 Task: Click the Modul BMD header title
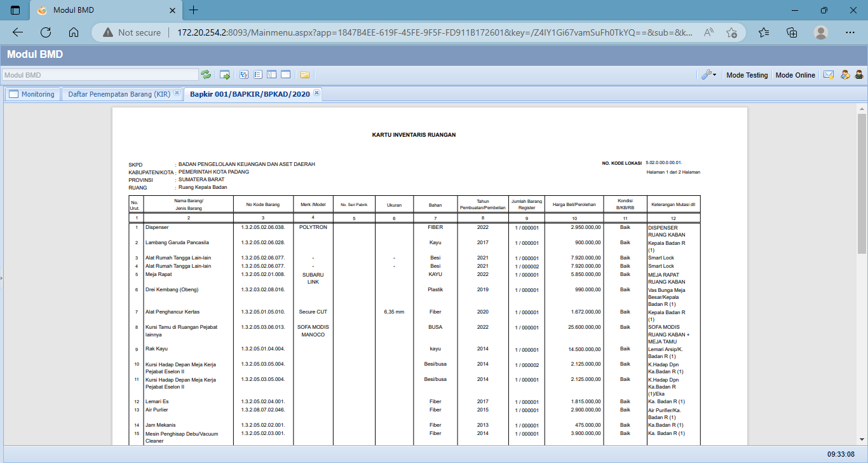pyautogui.click(x=35, y=55)
